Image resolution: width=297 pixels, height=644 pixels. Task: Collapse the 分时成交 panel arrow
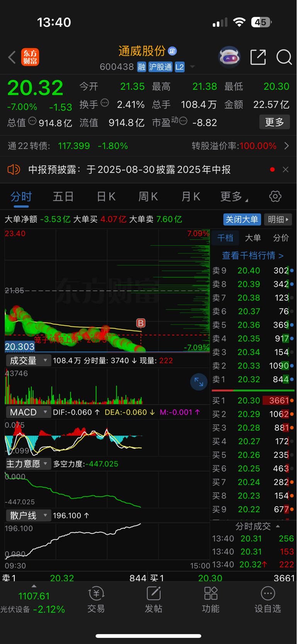[278, 526]
